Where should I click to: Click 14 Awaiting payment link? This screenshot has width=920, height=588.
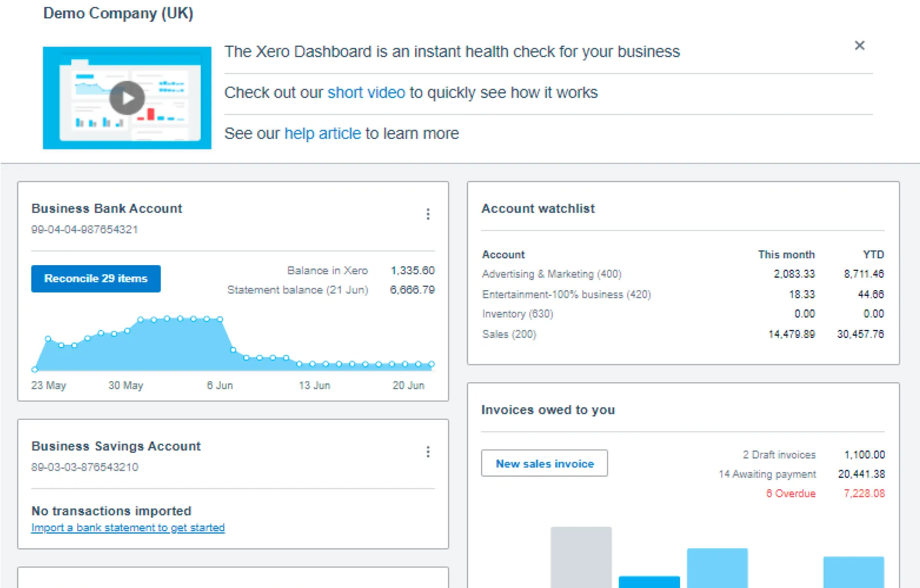[x=767, y=474]
